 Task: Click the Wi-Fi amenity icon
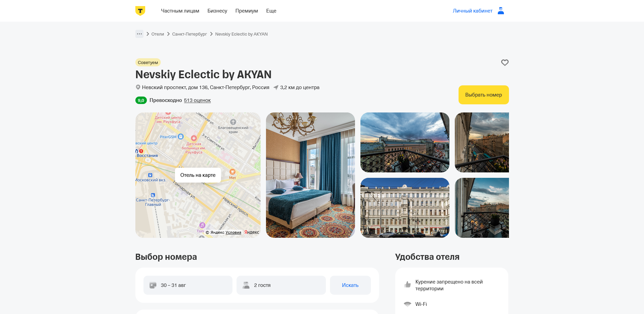pyautogui.click(x=407, y=304)
